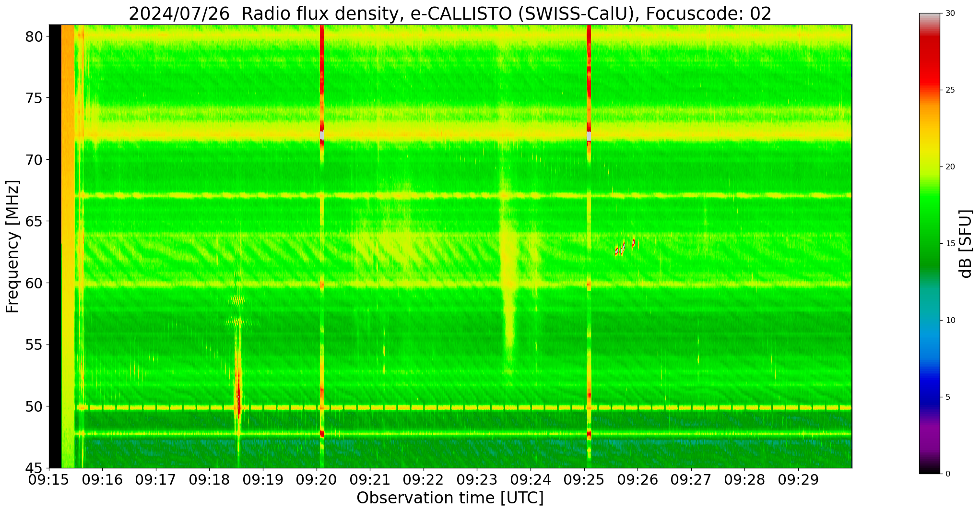Image resolution: width=980 pixels, height=512 pixels.
Task: Click the colorbar tick label 20
Action: tap(949, 167)
